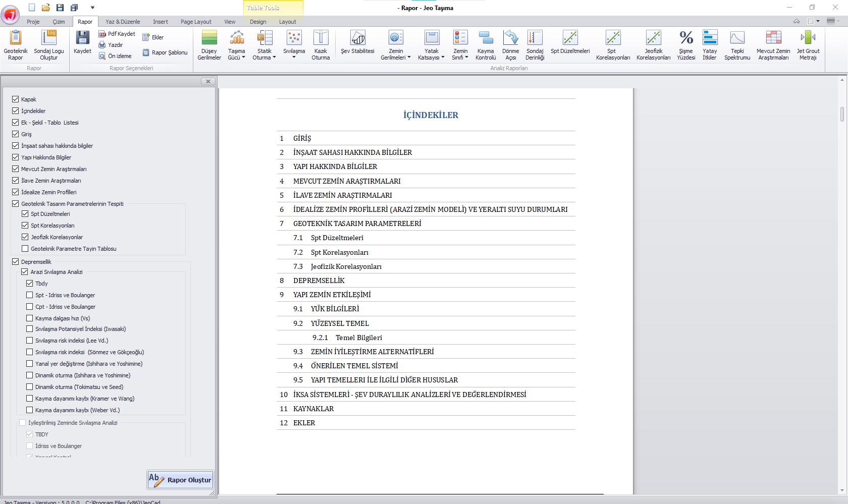
Task: Open the Design tab under Table Tools
Action: 258,22
